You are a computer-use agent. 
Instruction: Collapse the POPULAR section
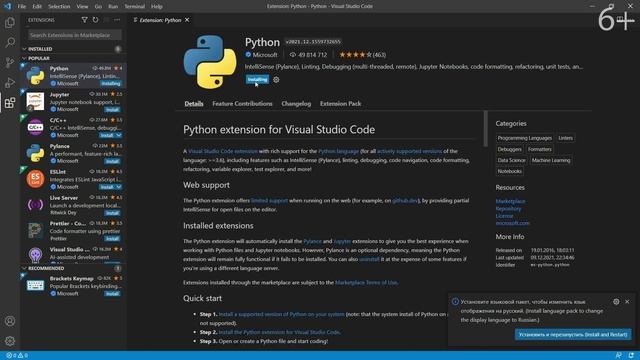(x=24, y=58)
